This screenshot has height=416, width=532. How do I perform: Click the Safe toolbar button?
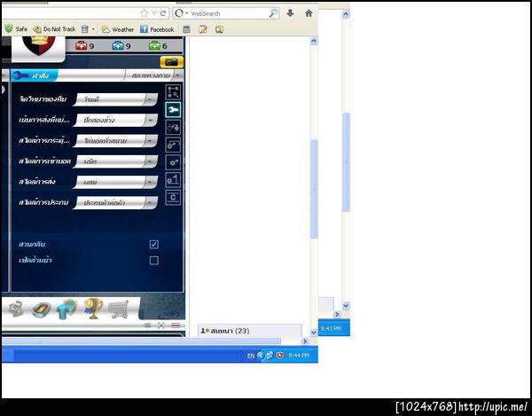tap(16, 29)
